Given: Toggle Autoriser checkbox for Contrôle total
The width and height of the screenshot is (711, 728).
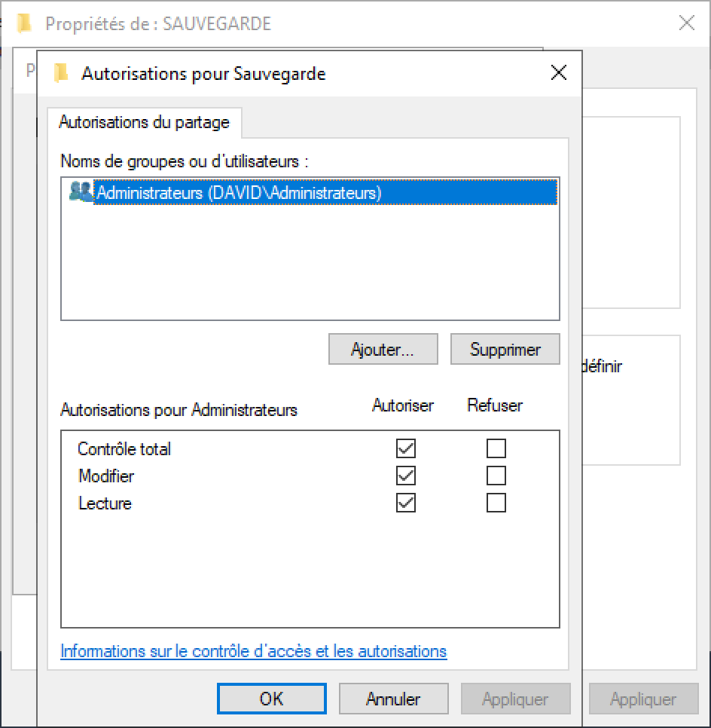Looking at the screenshot, I should coord(406,448).
